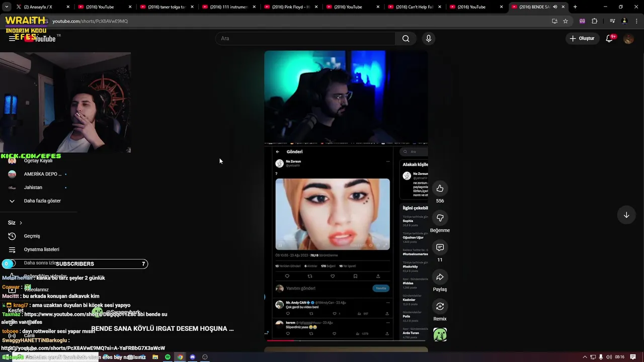Open File Explorer from the taskbar
Viewport: 644px width, 362px height.
155,357
